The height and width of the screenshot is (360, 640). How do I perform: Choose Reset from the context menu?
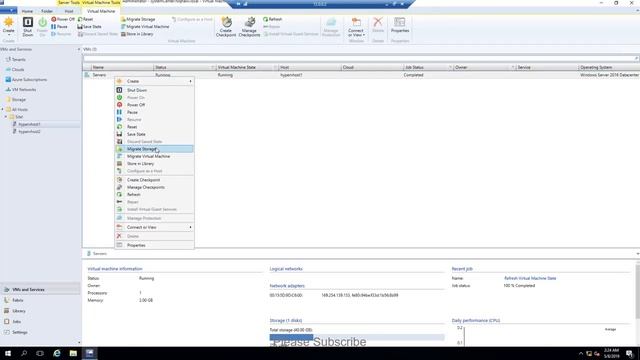point(154,127)
